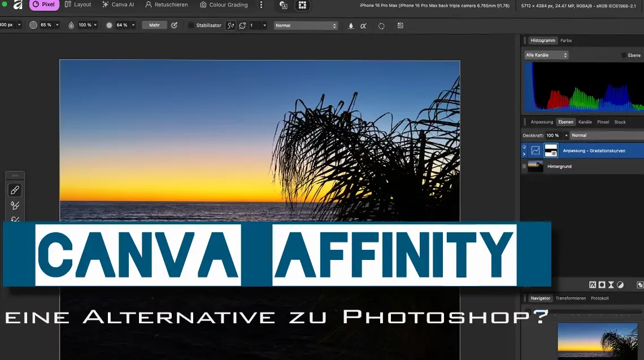644x360 pixels.
Task: Open the Transformieren tab
Action: (571, 298)
